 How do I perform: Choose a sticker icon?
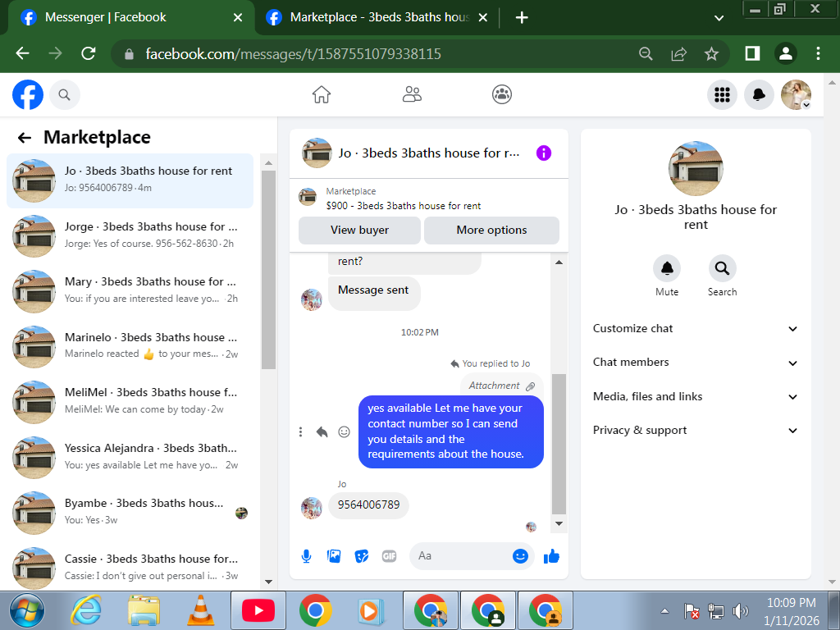click(362, 557)
